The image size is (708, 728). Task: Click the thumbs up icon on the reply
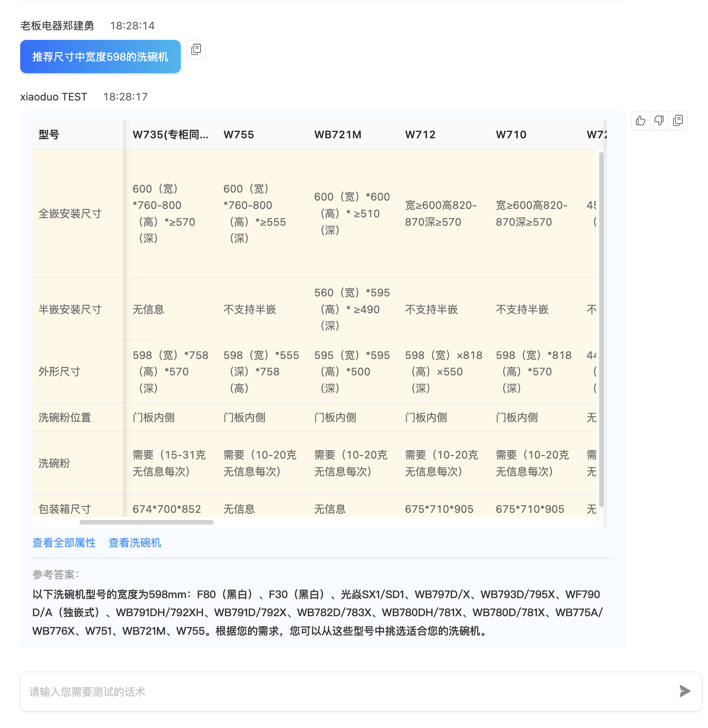click(641, 121)
